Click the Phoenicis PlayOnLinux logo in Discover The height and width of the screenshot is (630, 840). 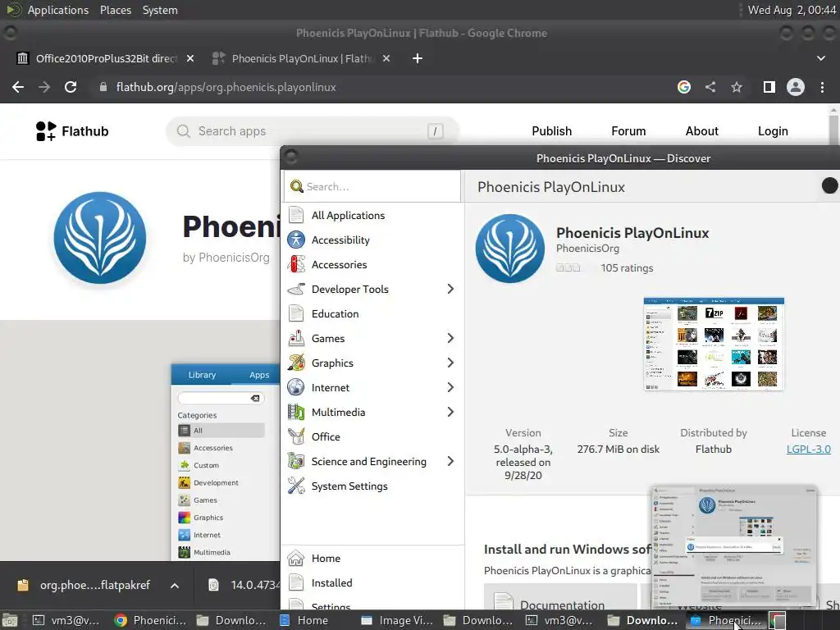point(510,249)
